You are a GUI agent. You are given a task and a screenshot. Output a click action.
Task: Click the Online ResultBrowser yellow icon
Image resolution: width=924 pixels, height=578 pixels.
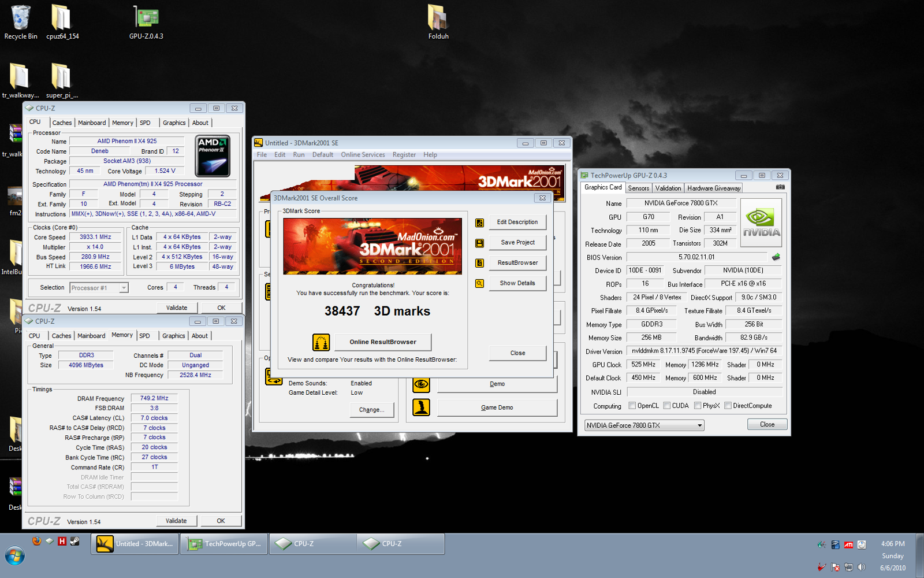click(x=321, y=342)
